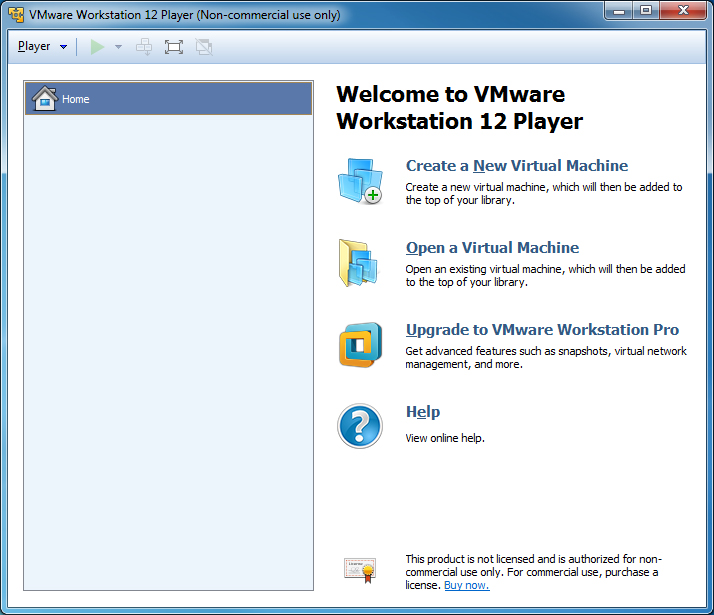Click Upgrade to VMware Workstation Pro link

542,330
